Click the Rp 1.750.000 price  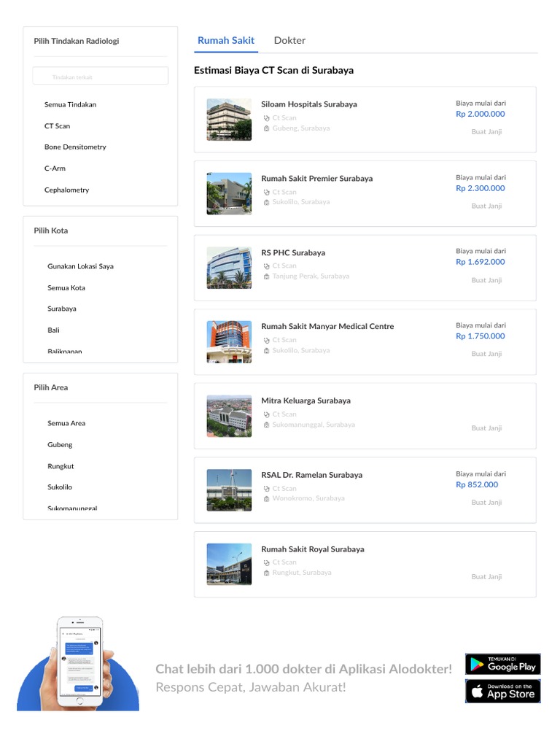(x=480, y=336)
